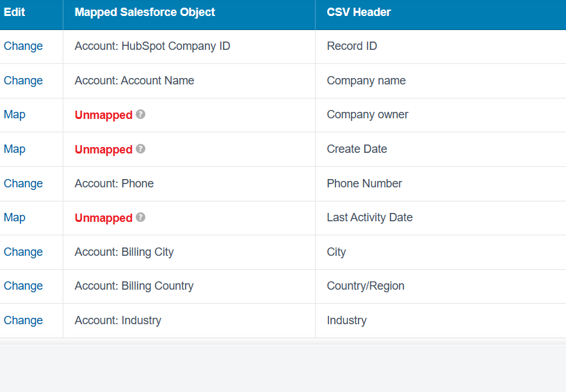Image resolution: width=566 pixels, height=392 pixels.
Task: Click help icon beside Last Activity Date's Unmapped label
Action: [141, 217]
